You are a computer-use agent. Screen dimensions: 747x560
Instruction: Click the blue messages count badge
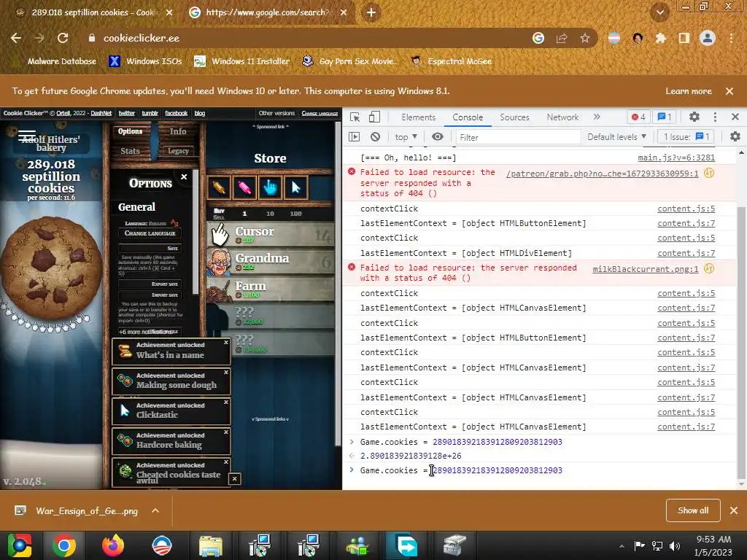pyautogui.click(x=664, y=117)
